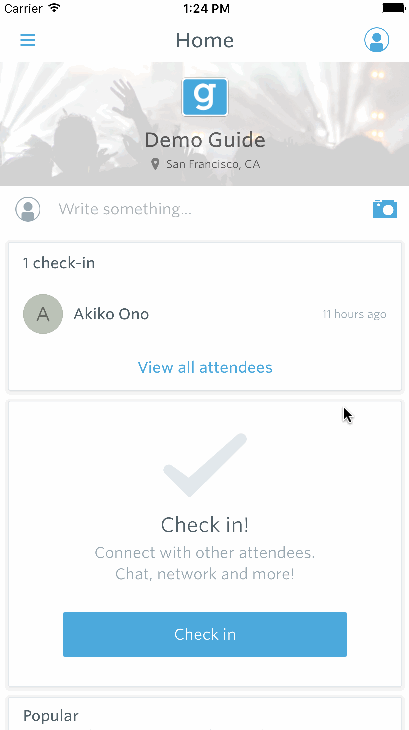This screenshot has height=730, width=409.
Task: Tap the large gray checkmark icon
Action: coord(205,465)
